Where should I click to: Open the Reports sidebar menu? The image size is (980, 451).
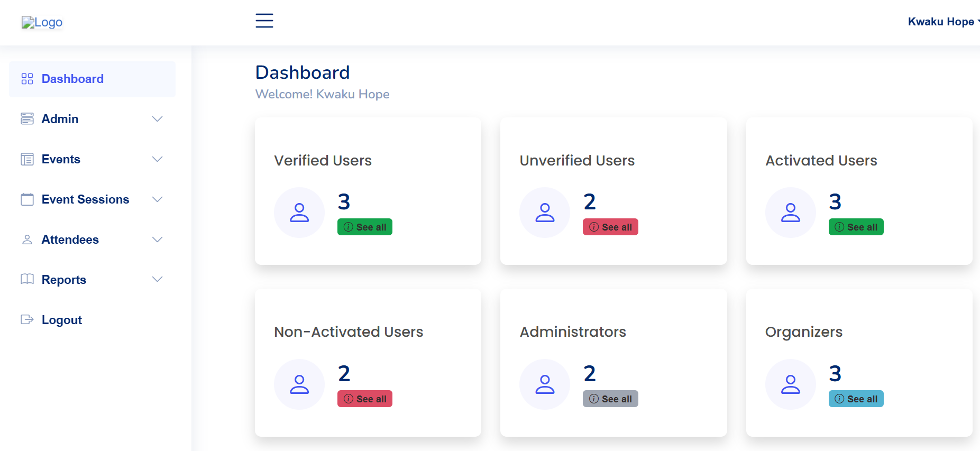tap(64, 280)
